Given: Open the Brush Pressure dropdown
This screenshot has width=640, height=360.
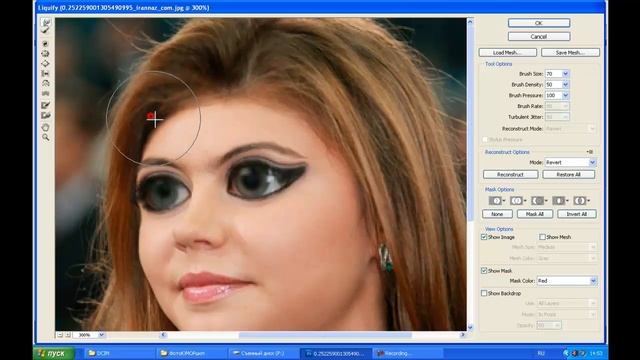Looking at the screenshot, I should (x=565, y=95).
